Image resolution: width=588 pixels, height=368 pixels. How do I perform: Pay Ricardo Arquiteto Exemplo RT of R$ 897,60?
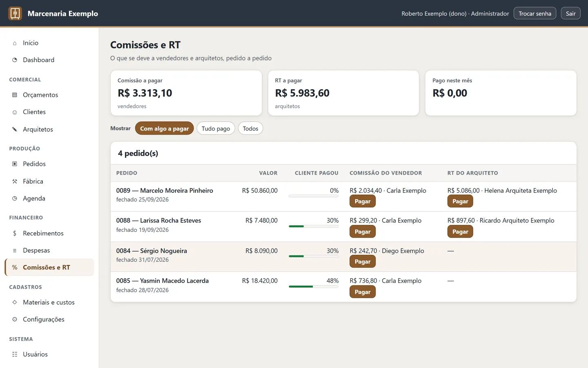tap(460, 231)
